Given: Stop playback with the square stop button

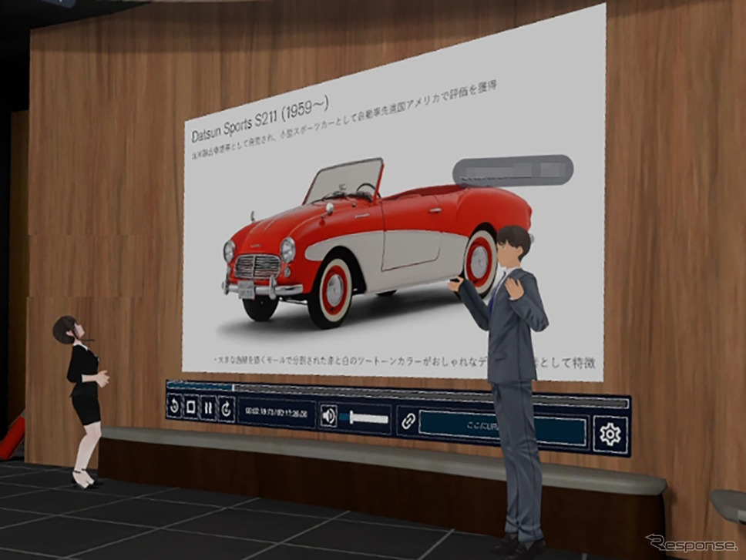Looking at the screenshot, I should pyautogui.click(x=191, y=407).
